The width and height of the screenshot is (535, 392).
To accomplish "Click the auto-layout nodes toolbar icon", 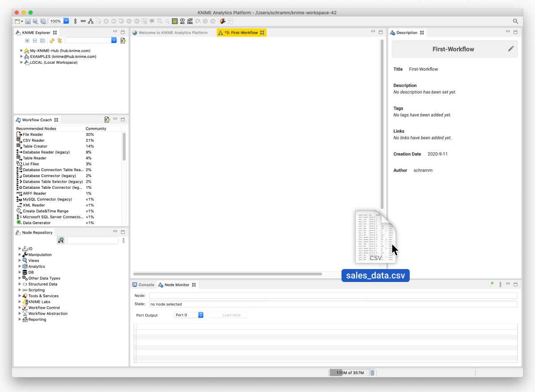I will point(91,21).
